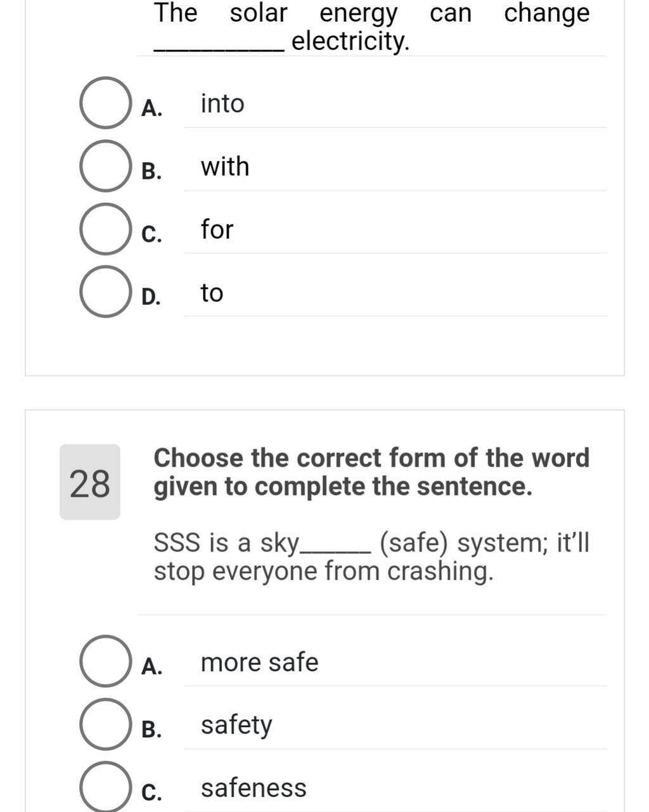Screen dimensions: 649x812
Task: Click the answer text 'with'
Action: (225, 166)
